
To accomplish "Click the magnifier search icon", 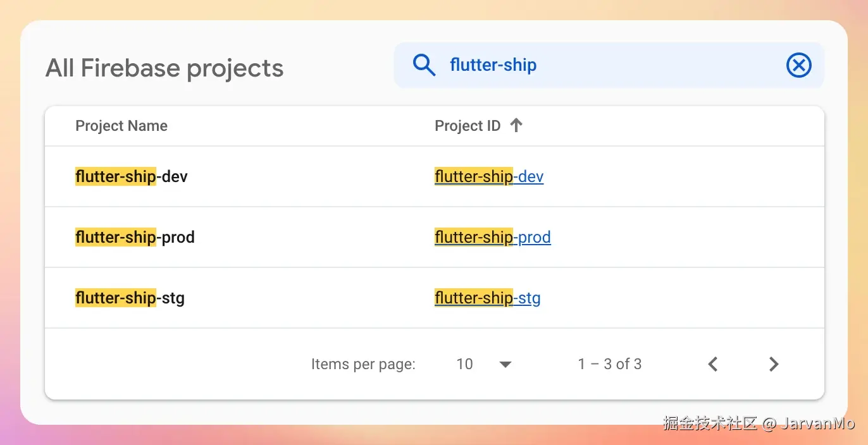I will click(424, 64).
